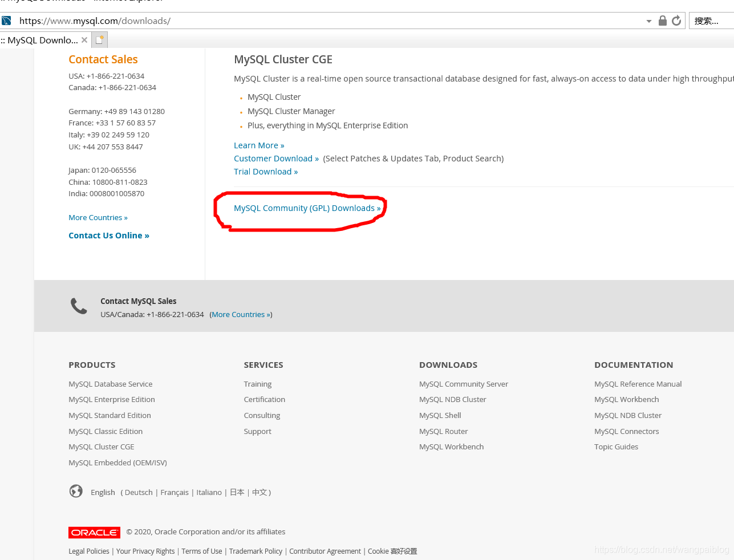Open Topic Guides documentation link
The height and width of the screenshot is (560, 734).
[x=617, y=447]
